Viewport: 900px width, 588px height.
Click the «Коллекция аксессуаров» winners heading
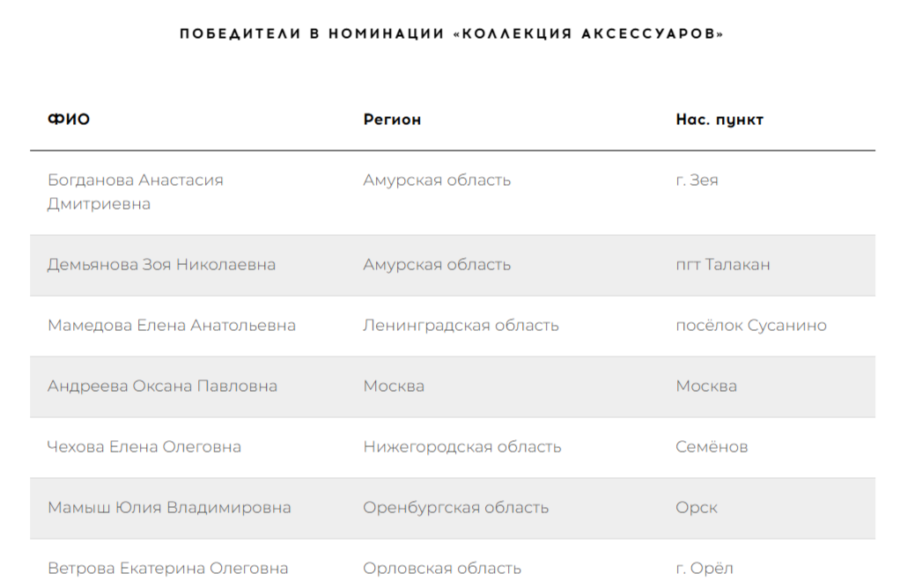pyautogui.click(x=452, y=33)
